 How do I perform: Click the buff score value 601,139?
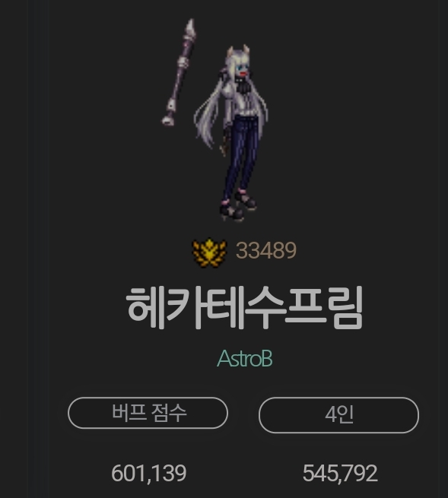coord(148,473)
